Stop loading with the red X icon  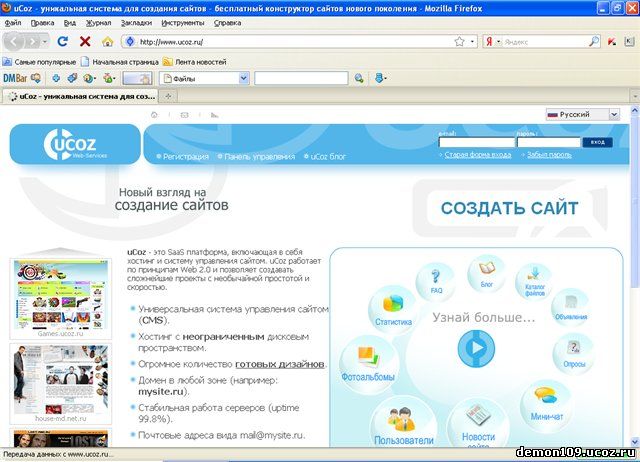tap(85, 41)
